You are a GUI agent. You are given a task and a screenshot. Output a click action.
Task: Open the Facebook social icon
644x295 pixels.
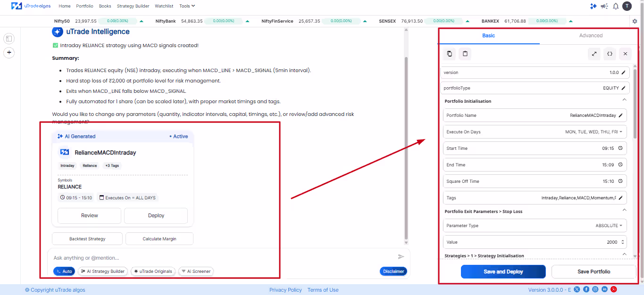[x=586, y=289]
